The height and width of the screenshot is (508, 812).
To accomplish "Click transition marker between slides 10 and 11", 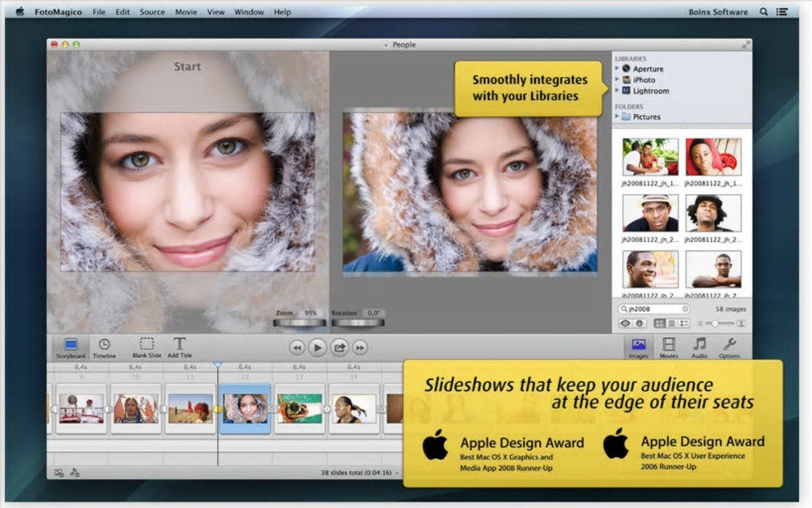I will point(163,409).
